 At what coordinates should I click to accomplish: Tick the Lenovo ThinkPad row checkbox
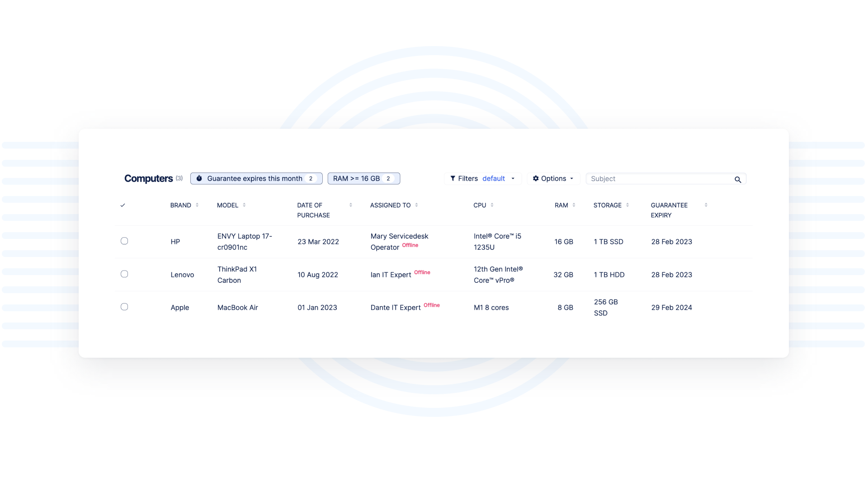click(x=124, y=274)
